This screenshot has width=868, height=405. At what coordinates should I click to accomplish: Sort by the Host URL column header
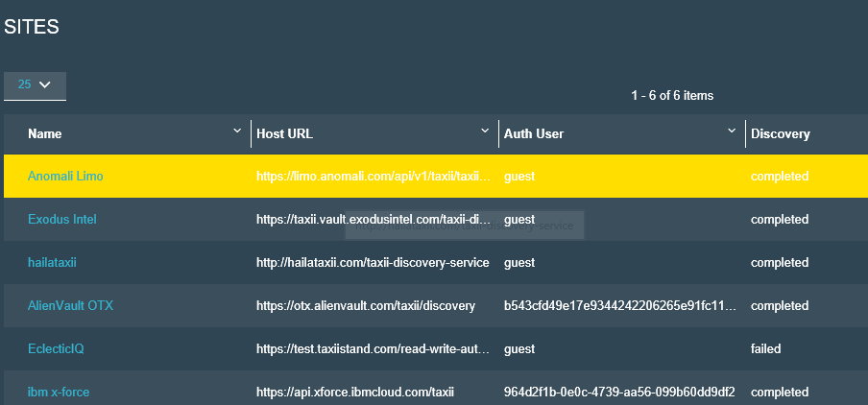click(284, 134)
